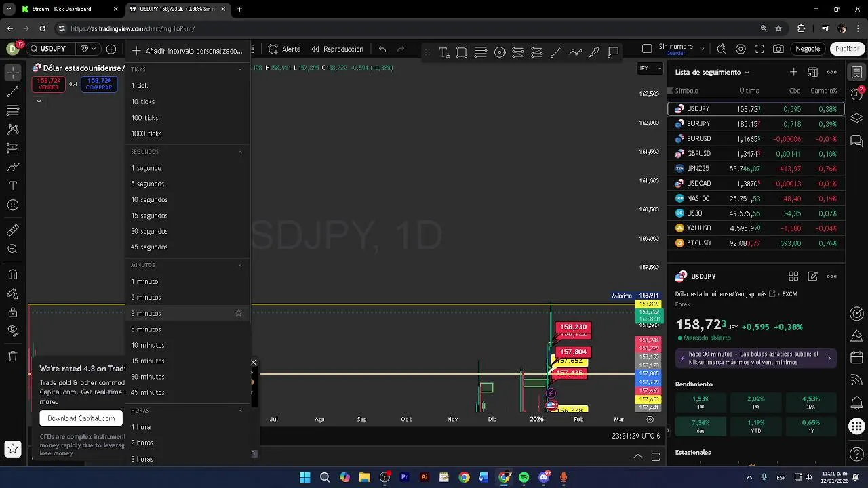Select the XAUUSD watchlist row
868x488 pixels.
pos(756,228)
